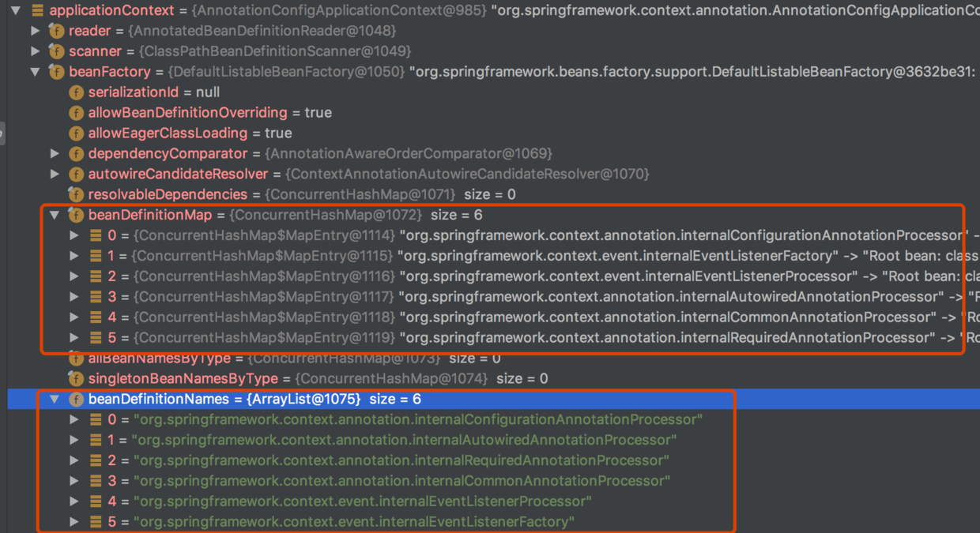Image resolution: width=980 pixels, height=533 pixels.
Task: Click the list element icon of internalEventListenerFactory name entry
Action: point(95,522)
